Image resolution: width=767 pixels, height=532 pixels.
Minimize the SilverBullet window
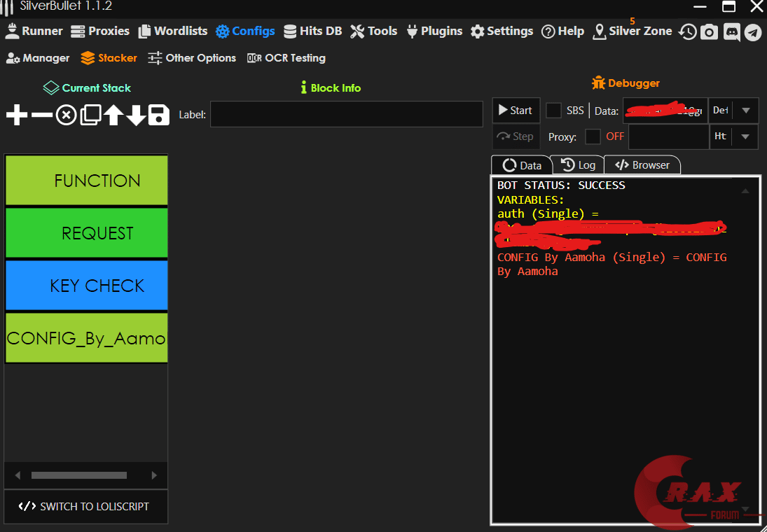(700, 6)
